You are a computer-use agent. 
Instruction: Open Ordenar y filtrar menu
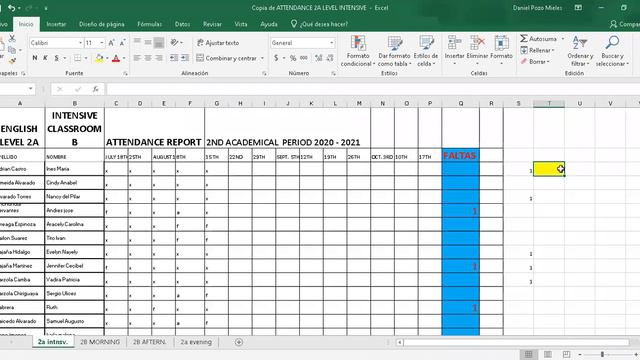580,51
